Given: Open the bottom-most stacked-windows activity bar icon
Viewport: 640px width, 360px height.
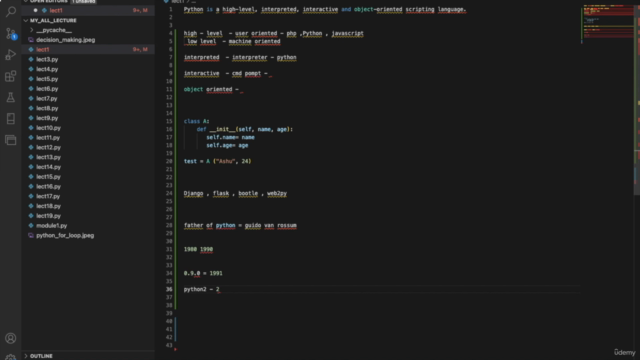Looking at the screenshot, I should coord(11,140).
